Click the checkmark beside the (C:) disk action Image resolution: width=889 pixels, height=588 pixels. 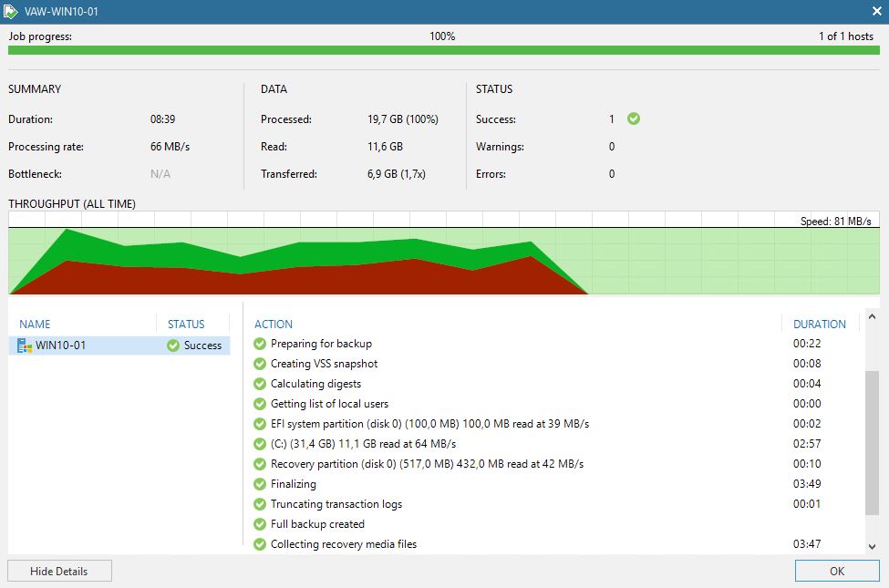click(260, 444)
